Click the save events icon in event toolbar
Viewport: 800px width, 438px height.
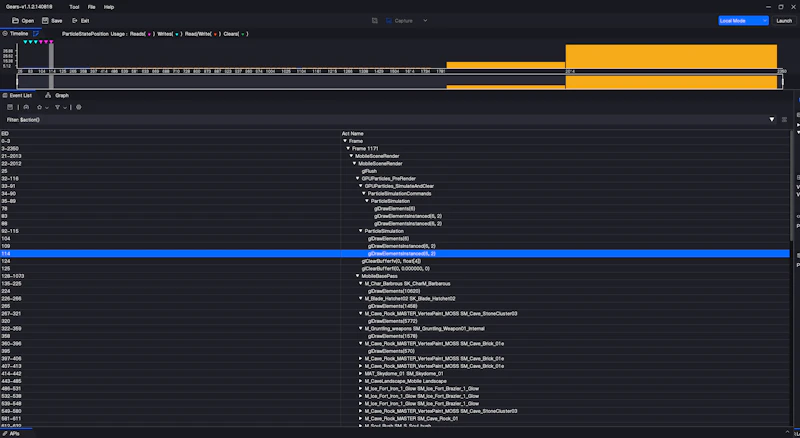10,107
